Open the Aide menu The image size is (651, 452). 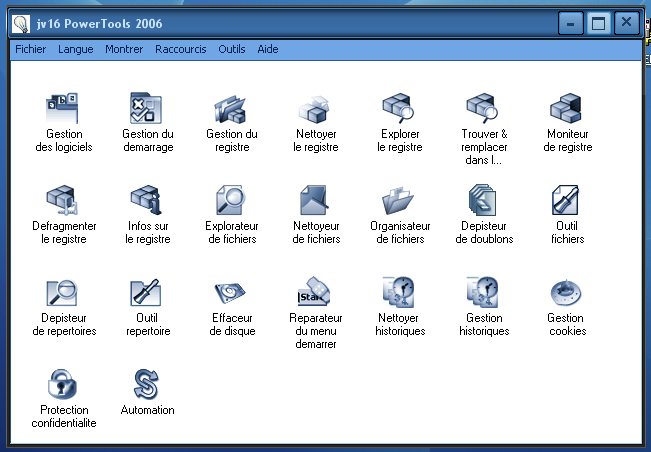(268, 48)
